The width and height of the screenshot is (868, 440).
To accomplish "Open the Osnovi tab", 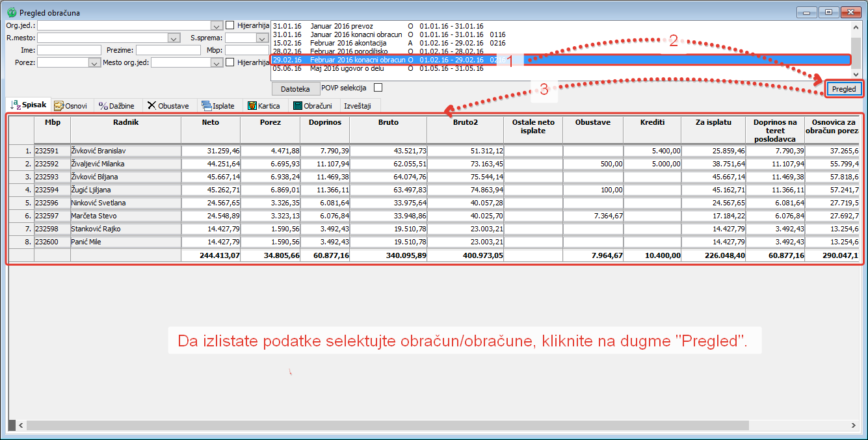I will click(x=72, y=105).
